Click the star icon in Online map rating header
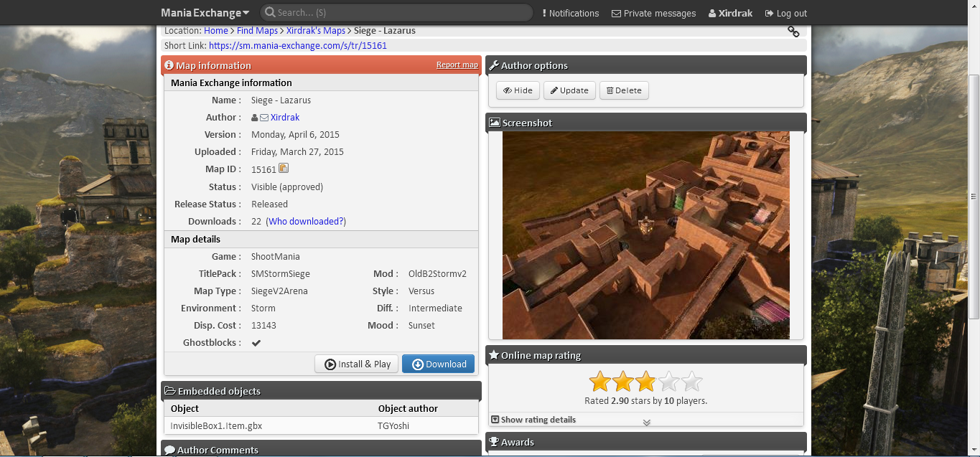 pos(493,355)
